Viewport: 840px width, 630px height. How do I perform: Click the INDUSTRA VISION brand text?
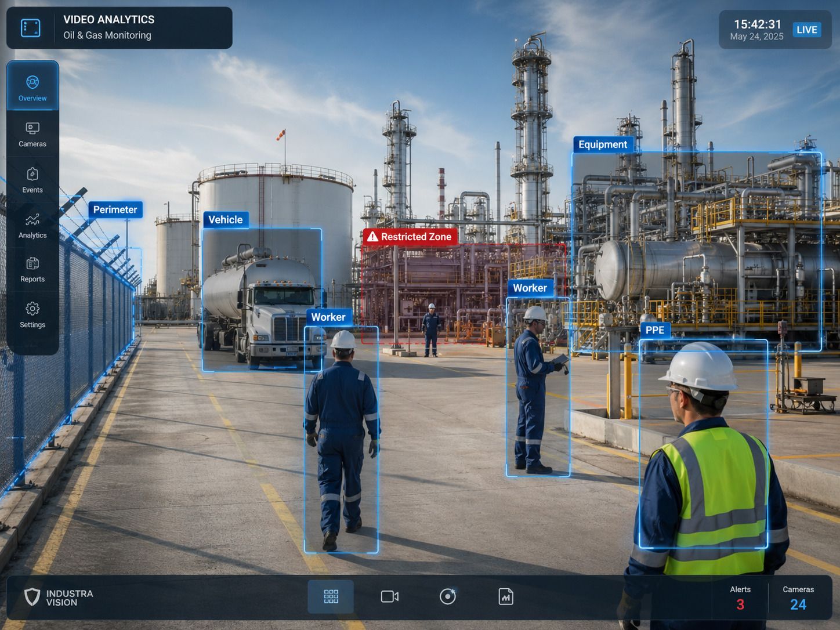70,598
